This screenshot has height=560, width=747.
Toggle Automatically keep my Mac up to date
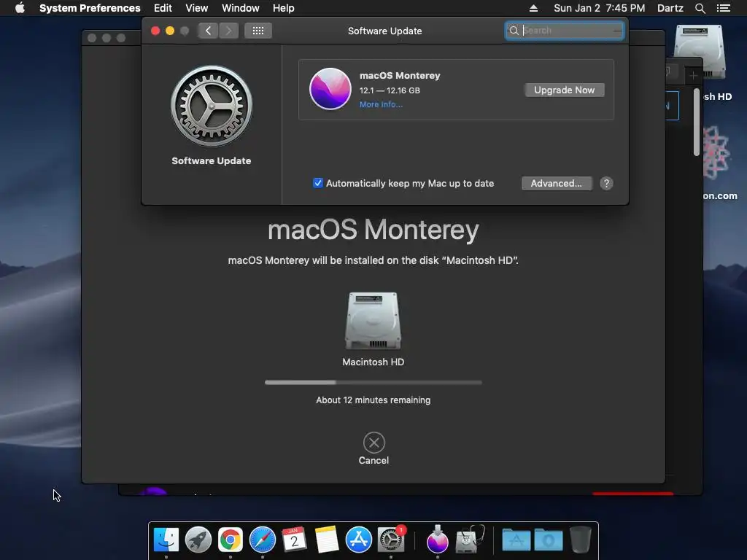[x=318, y=183]
